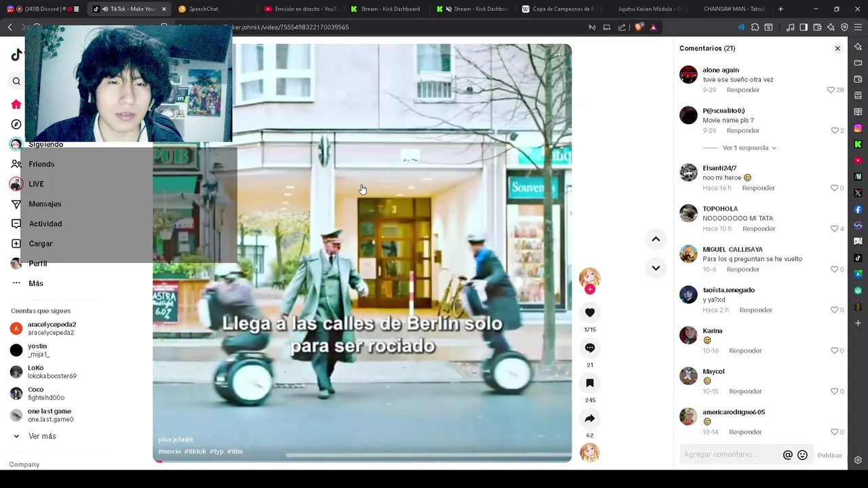Screen dimensions: 868x488
Task: Expand 'Ver 1 respuesta' replies
Action: (749, 148)
